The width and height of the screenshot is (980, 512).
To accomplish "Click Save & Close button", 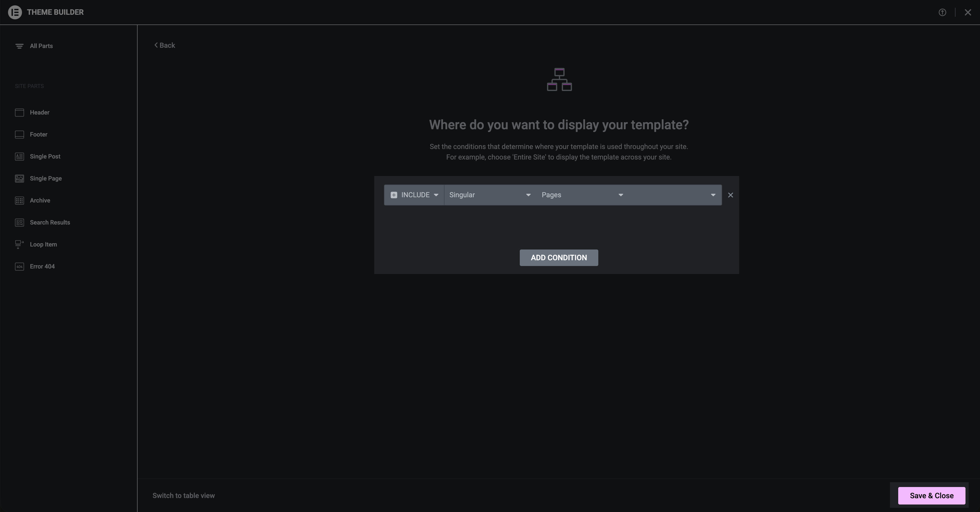I will point(931,496).
